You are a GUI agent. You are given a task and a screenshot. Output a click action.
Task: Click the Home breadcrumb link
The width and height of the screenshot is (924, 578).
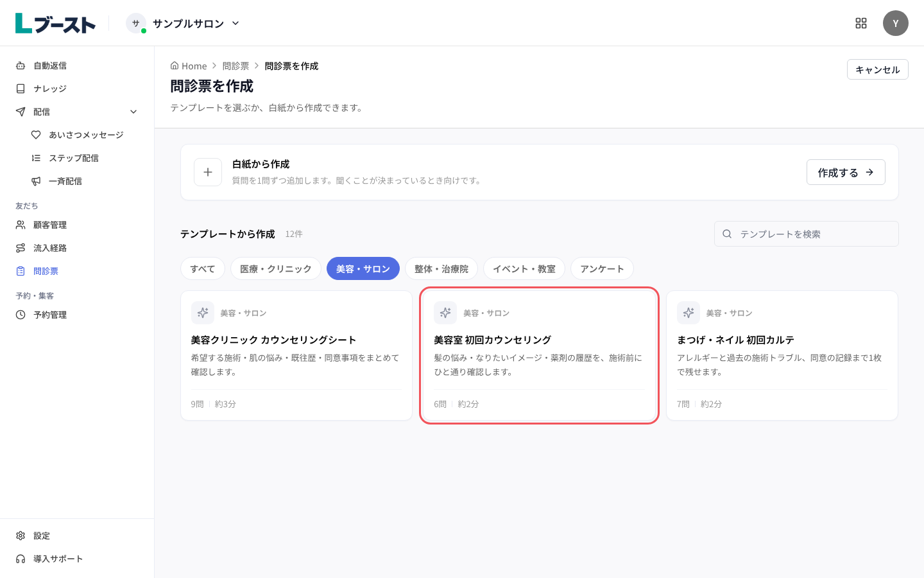(189, 66)
